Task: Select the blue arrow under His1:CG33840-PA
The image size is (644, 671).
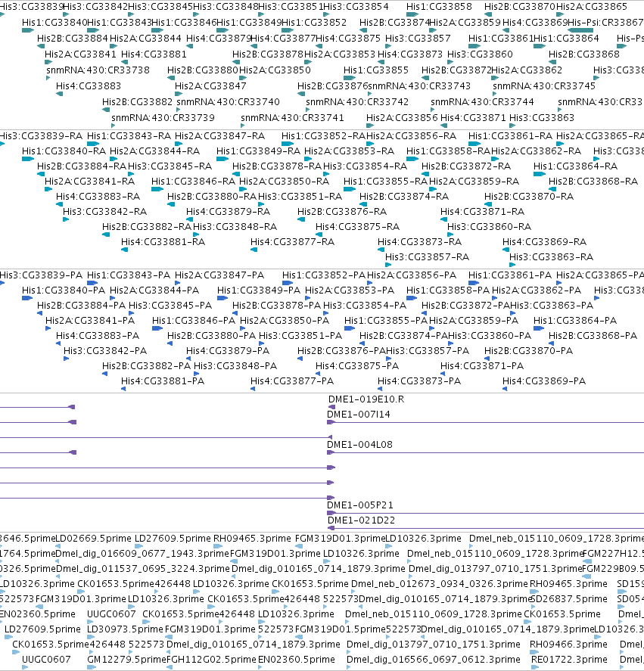Action: 27,298
